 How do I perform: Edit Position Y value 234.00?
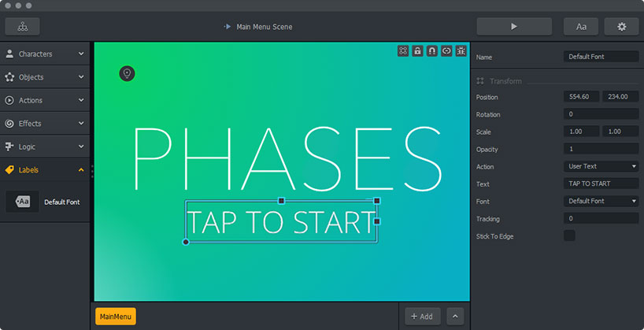pos(620,97)
